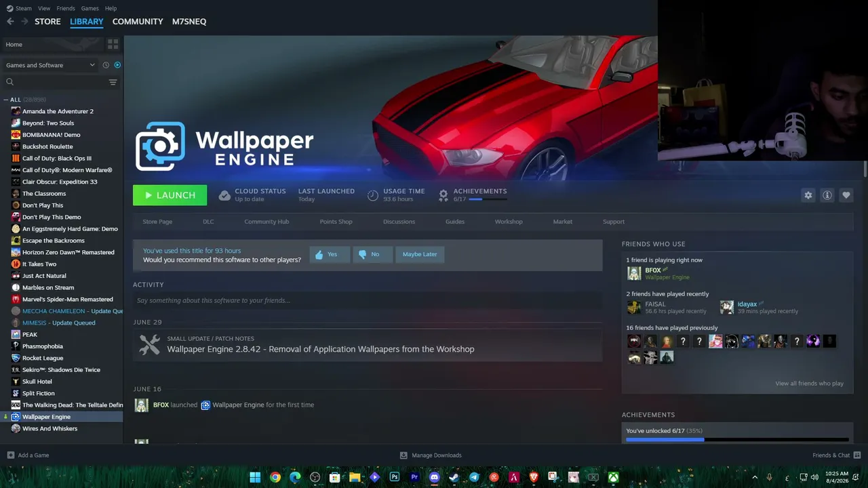
Task: Open the Points Shop tab
Action: click(336, 222)
